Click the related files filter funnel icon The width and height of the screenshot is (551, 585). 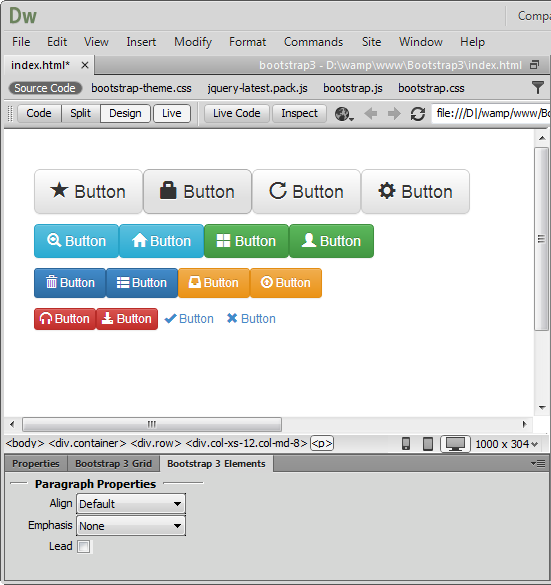pos(538,88)
